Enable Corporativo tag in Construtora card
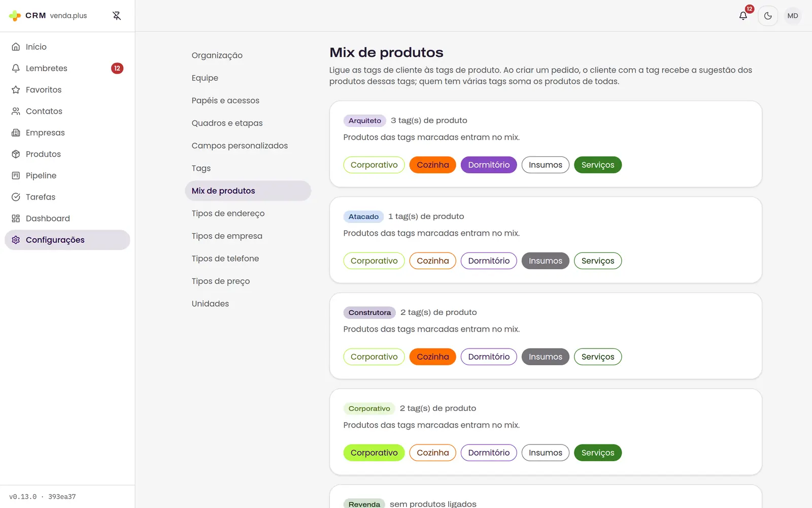The width and height of the screenshot is (812, 508). [x=374, y=357]
